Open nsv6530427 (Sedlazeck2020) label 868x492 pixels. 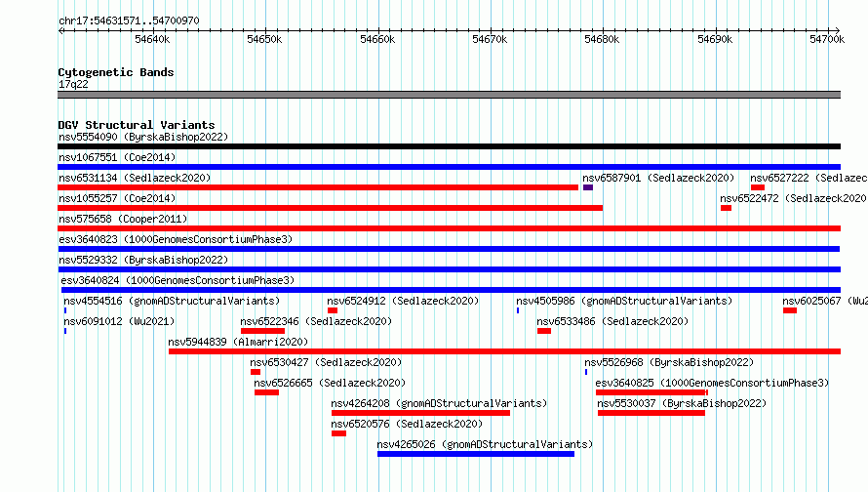click(x=326, y=362)
